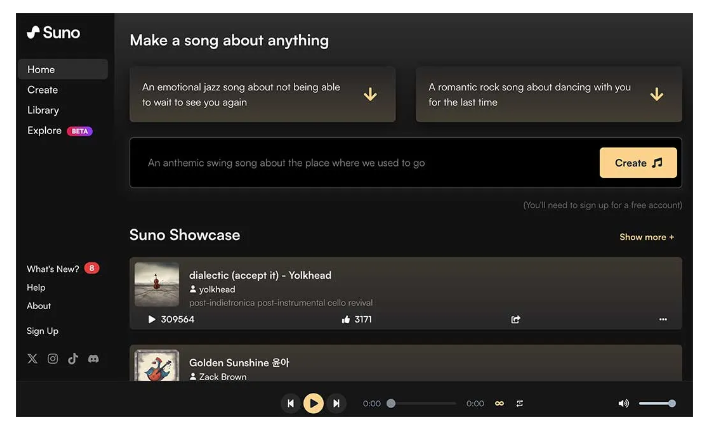The image size is (706, 424).
Task: Click Show more in Suno Showcase
Action: [647, 237]
